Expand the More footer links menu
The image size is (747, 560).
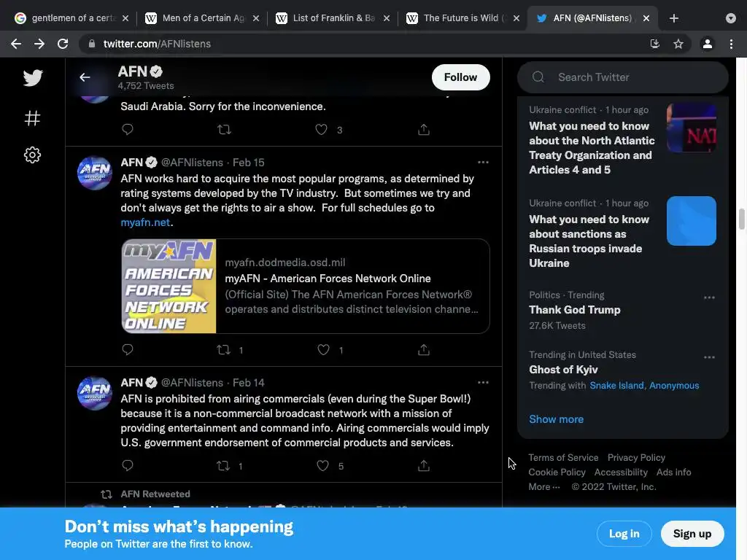click(x=544, y=486)
